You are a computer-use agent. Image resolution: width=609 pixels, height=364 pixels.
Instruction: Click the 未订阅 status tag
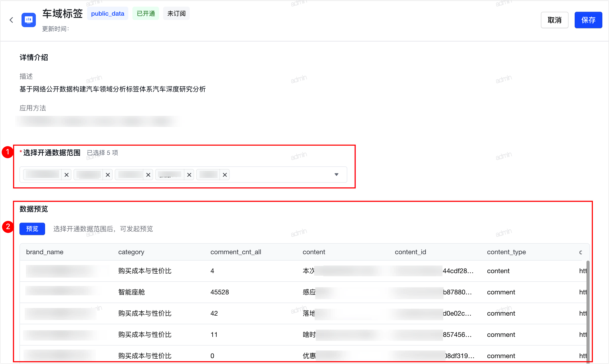[x=176, y=13]
